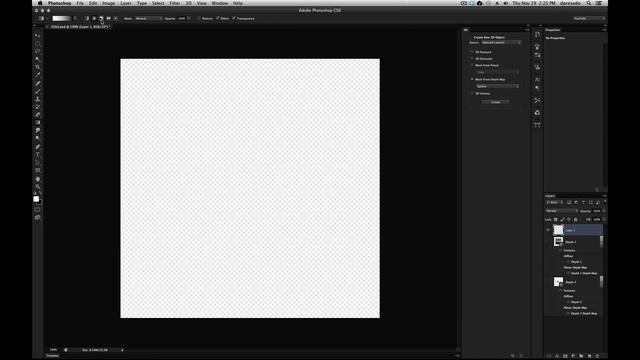
Task: Click the delete layer trash icon
Action: (x=597, y=356)
